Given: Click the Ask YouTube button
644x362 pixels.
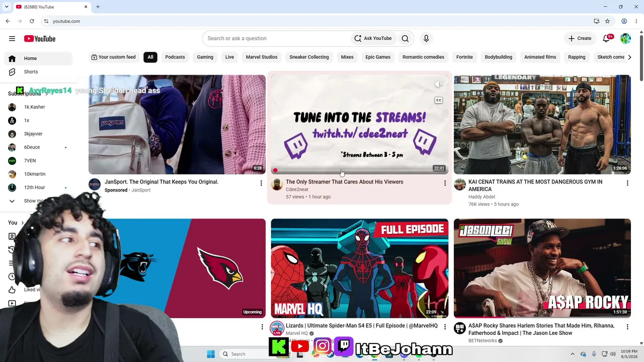Looking at the screenshot, I should click(373, 38).
